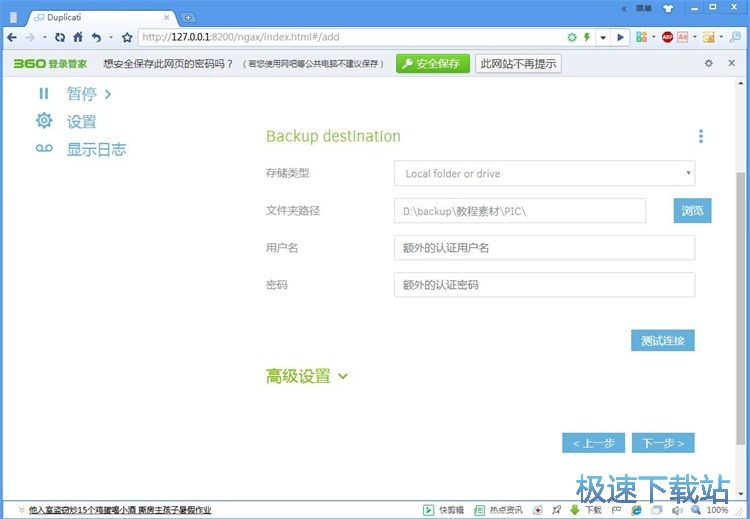Open the dropdown next to the extensions grid icon

(x=653, y=37)
